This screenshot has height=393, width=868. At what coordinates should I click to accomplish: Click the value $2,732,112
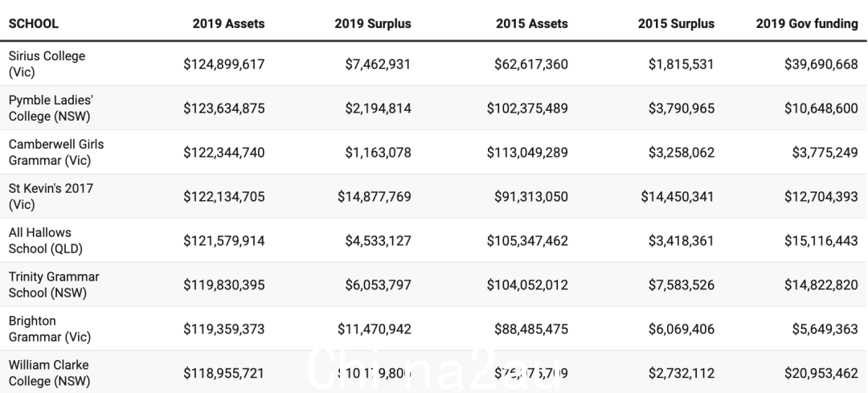pos(682,374)
